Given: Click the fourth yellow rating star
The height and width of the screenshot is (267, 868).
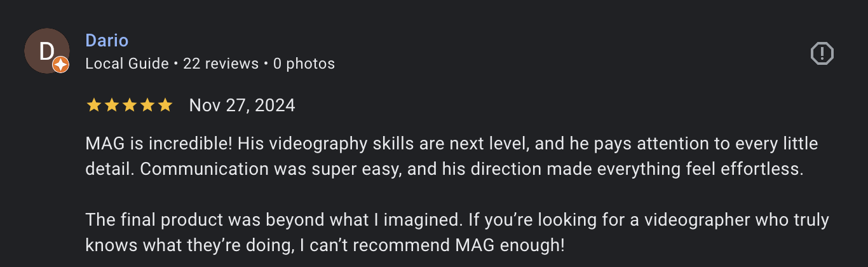Looking at the screenshot, I should click(x=147, y=106).
